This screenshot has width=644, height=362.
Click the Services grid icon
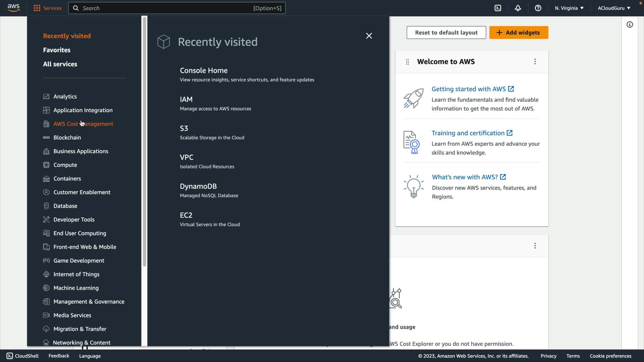(37, 8)
